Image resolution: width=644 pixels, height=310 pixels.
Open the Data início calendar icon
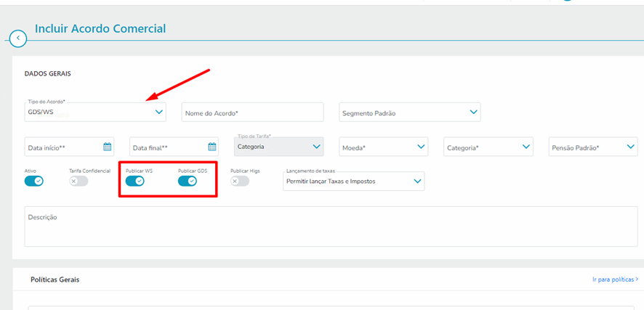(107, 147)
